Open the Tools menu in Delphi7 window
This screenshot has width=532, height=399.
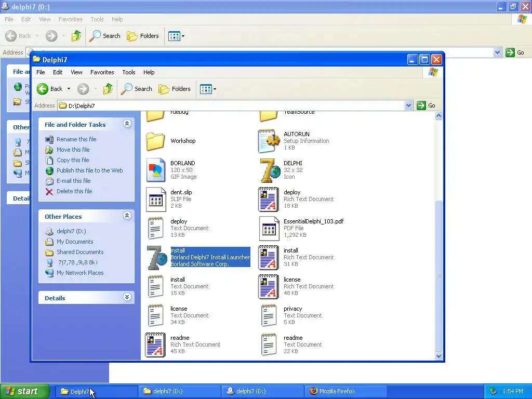129,72
